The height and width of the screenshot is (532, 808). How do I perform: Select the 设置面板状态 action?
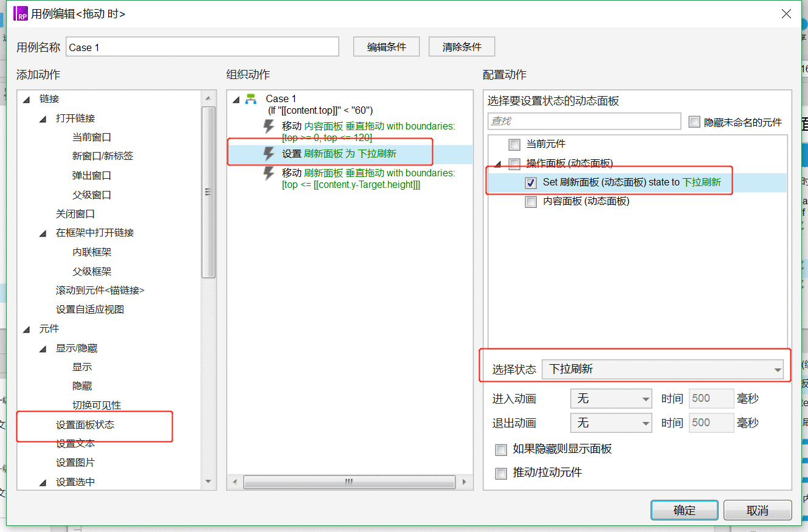point(85,425)
